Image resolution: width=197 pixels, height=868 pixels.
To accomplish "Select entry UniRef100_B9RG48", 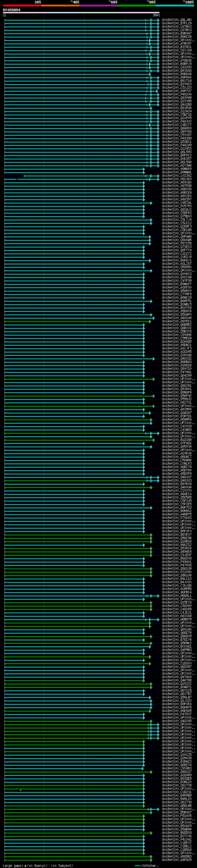I will pyautogui.click(x=177, y=74).
